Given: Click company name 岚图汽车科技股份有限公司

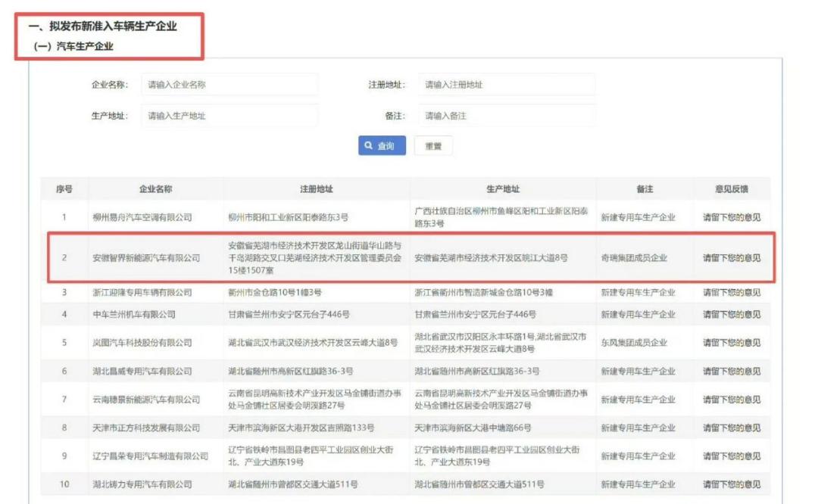Looking at the screenshot, I should tap(142, 342).
